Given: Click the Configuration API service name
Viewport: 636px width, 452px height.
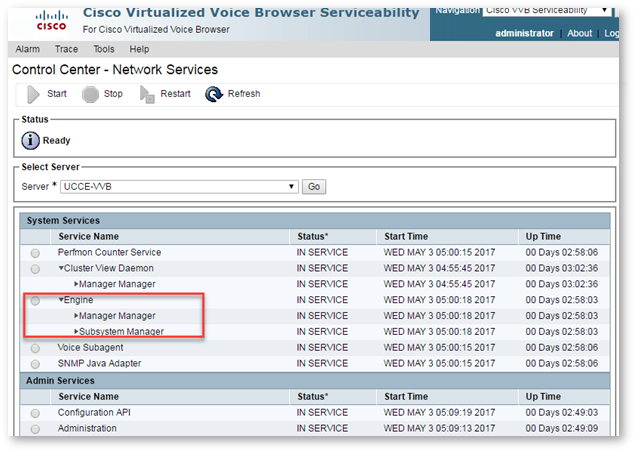Looking at the screenshot, I should coord(94,412).
